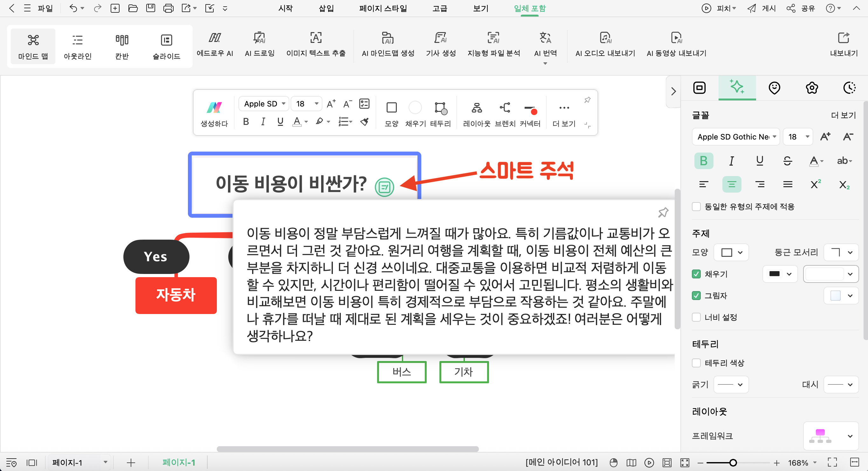Image resolution: width=868 pixels, height=471 pixels.
Task: Open font size 18 dropdown in right panel
Action: (798, 137)
